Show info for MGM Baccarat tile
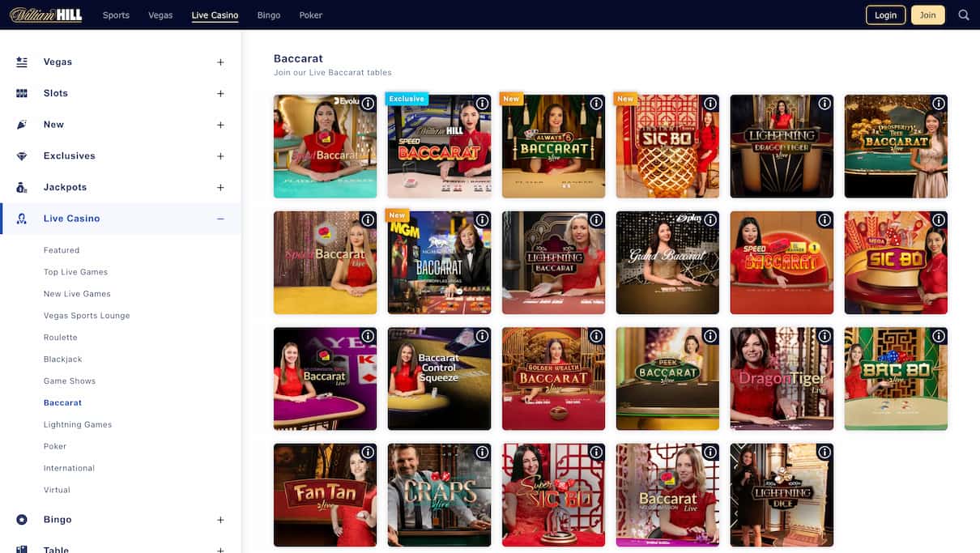The height and width of the screenshot is (553, 980). coord(482,220)
